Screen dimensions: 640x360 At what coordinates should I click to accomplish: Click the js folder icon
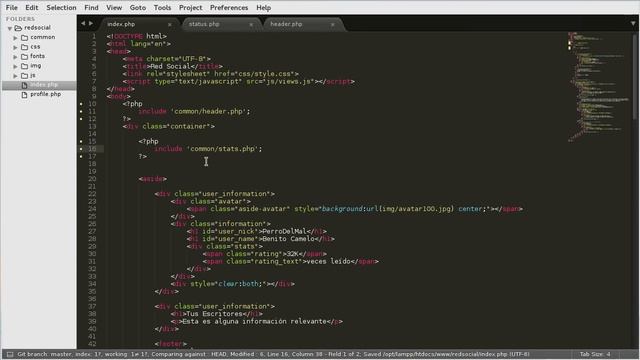coord(24,76)
